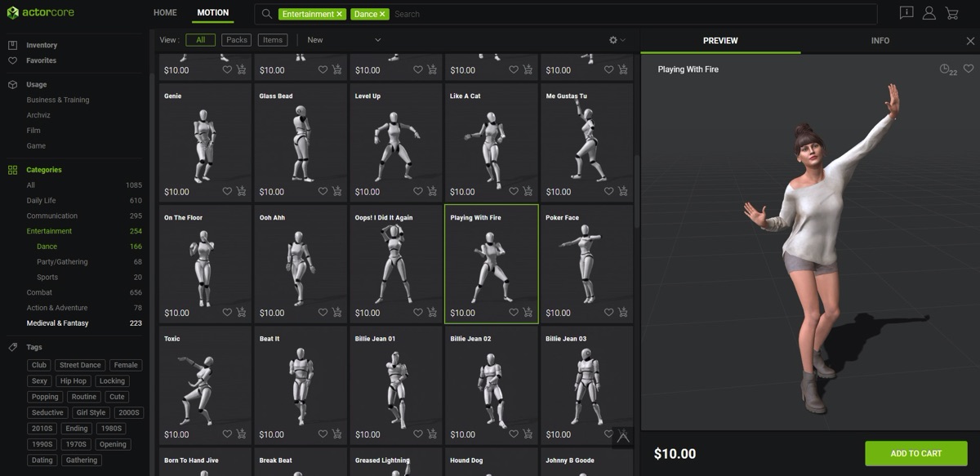Image resolution: width=980 pixels, height=476 pixels.
Task: Filter view by Packs
Action: coord(237,40)
